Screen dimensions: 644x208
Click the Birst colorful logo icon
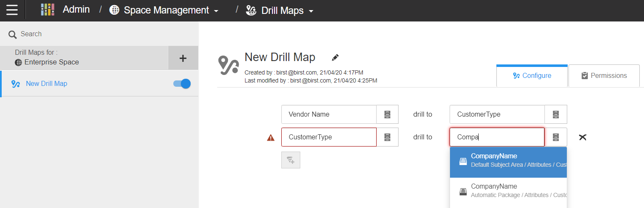(48, 10)
